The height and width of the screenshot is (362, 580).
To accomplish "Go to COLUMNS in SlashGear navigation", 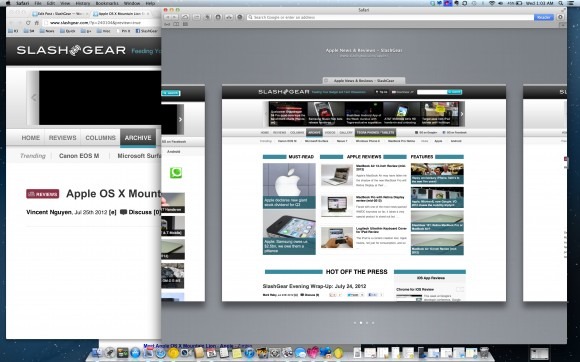I will point(100,138).
